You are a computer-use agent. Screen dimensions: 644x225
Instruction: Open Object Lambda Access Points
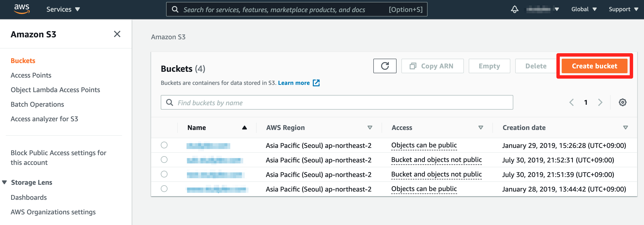click(x=55, y=90)
